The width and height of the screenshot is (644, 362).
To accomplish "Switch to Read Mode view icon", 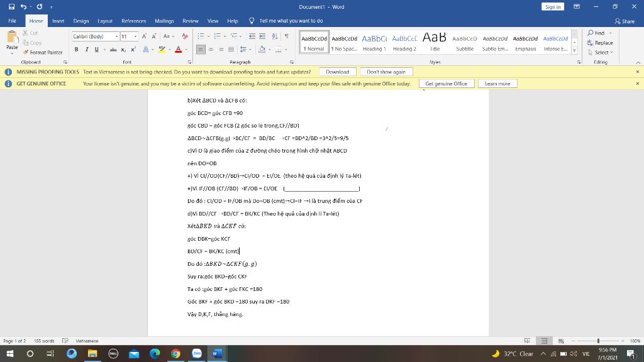I will click(528, 341).
